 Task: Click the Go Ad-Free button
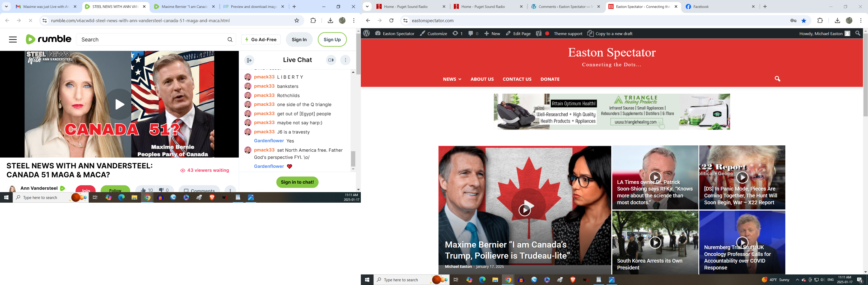pyautogui.click(x=261, y=39)
